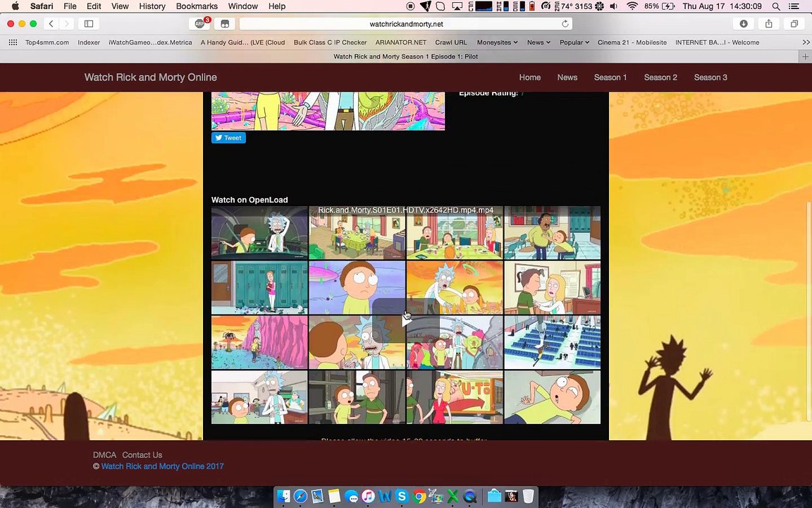The width and height of the screenshot is (812, 508).
Task: Click the Watch Rick and Morty Online 2017 footer link
Action: (x=163, y=466)
